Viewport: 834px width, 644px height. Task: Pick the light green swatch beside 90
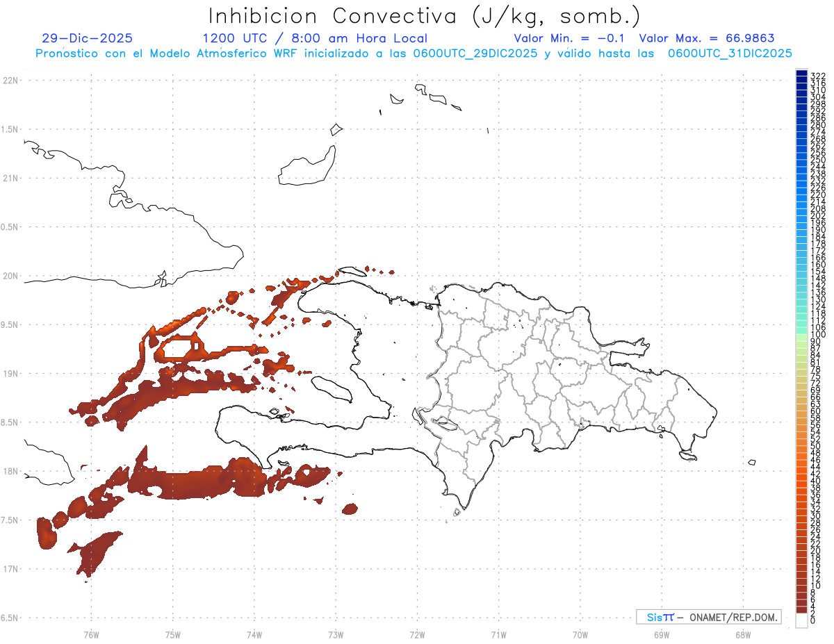pyautogui.click(x=801, y=338)
